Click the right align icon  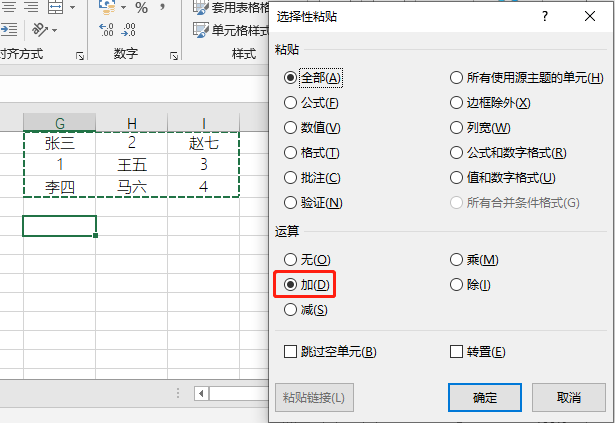pos(31,7)
